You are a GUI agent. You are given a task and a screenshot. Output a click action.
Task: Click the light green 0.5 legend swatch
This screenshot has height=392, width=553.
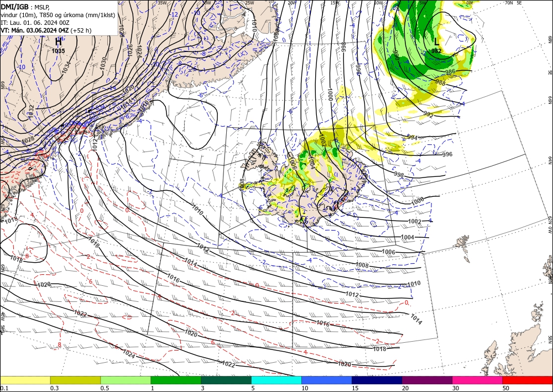click(126, 380)
